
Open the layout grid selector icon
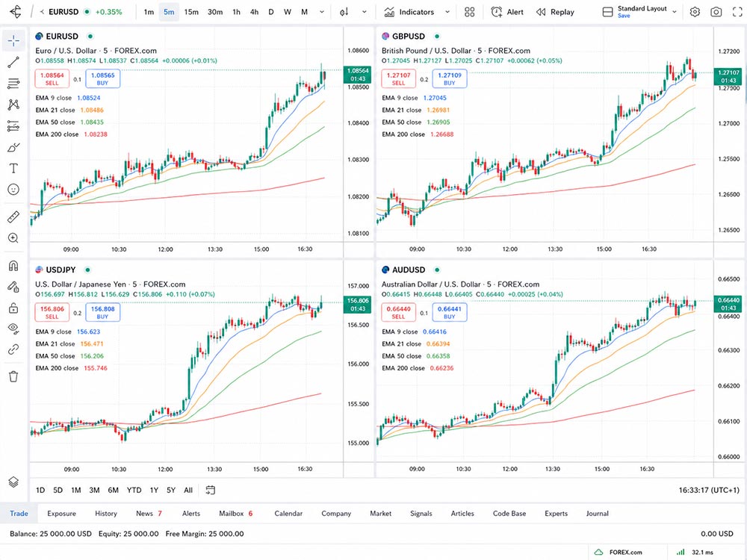470,12
